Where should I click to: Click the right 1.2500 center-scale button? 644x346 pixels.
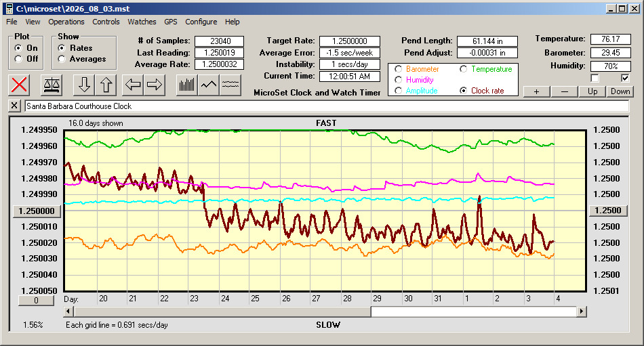[608, 211]
